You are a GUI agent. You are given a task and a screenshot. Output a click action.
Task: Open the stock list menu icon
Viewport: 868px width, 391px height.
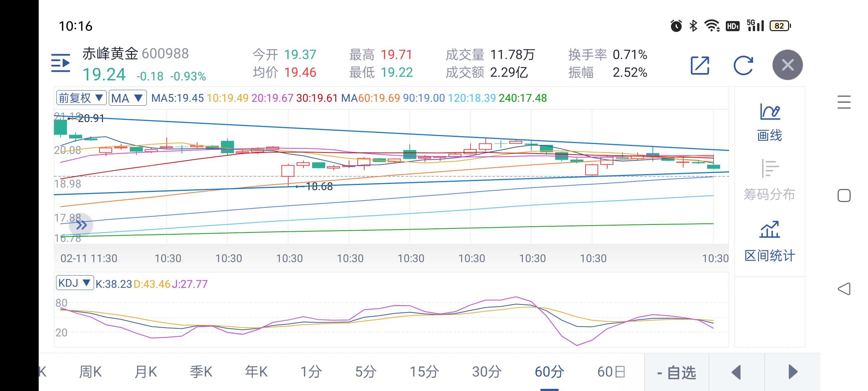click(x=61, y=63)
